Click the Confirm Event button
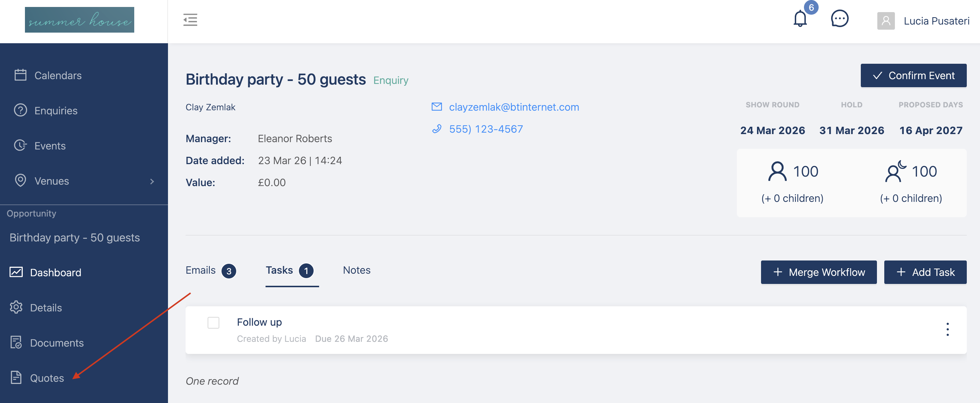 [913, 75]
